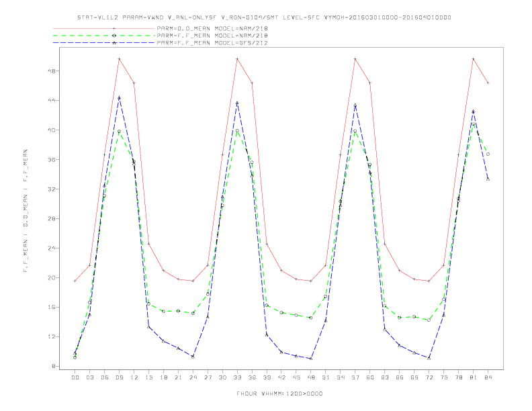Click y-axis tick label 16
Image resolution: width=532 pixels, height=411 pixels.
click(x=52, y=307)
